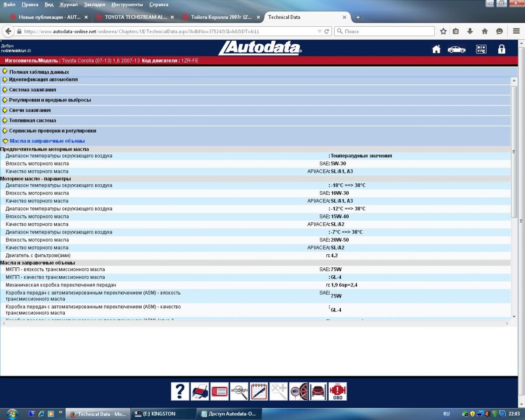This screenshot has width=525, height=420.
Task: Click the 22:03 clock in system tray
Action: click(514, 413)
